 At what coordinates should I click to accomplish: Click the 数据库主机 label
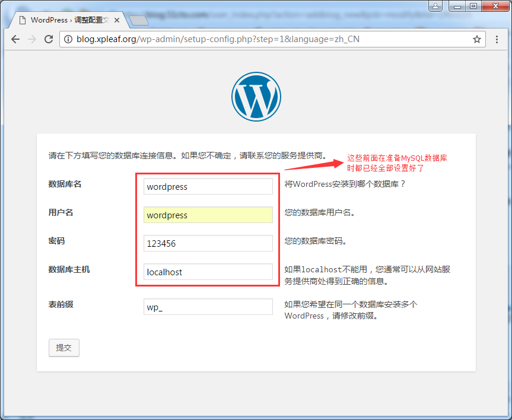[x=69, y=269]
